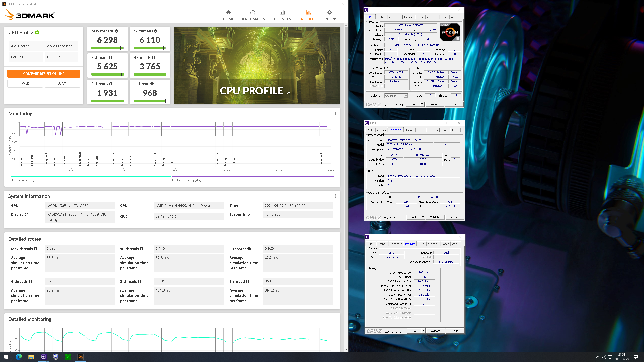Show info for Max threads score card
This screenshot has height=362, width=644.
(116, 31)
